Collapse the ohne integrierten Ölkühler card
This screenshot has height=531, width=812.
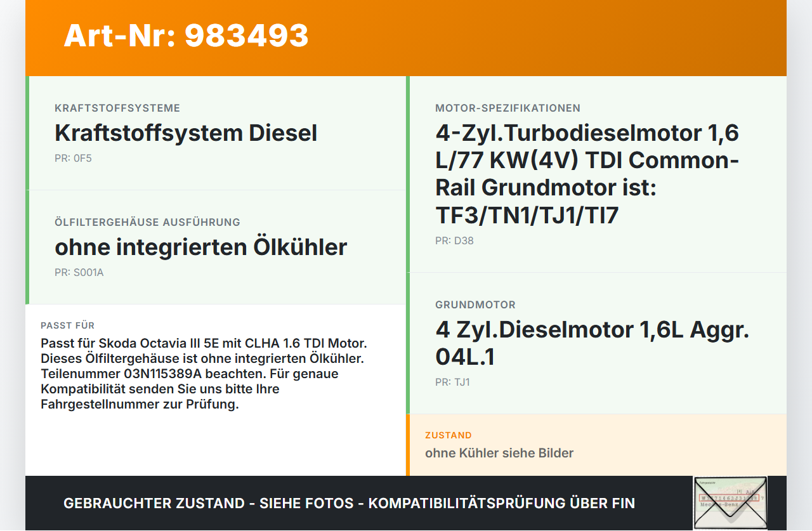200,247
